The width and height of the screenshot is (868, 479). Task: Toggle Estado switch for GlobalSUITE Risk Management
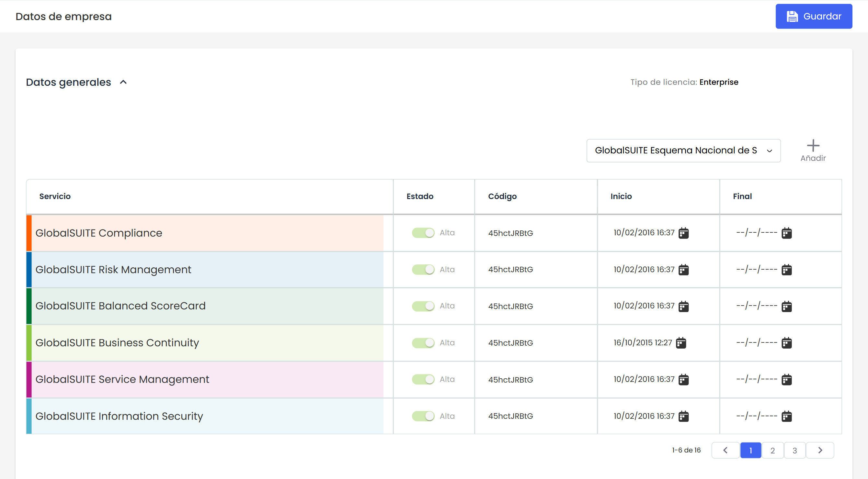point(423,269)
